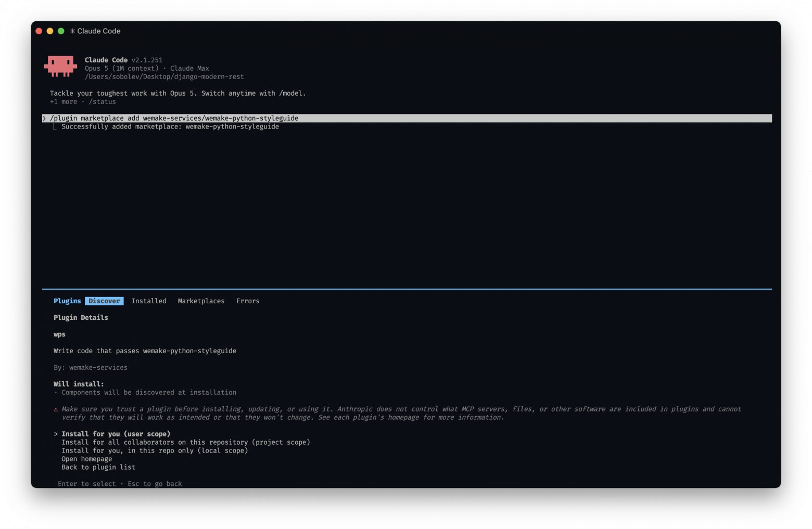Select the wps plugin name

pos(59,334)
